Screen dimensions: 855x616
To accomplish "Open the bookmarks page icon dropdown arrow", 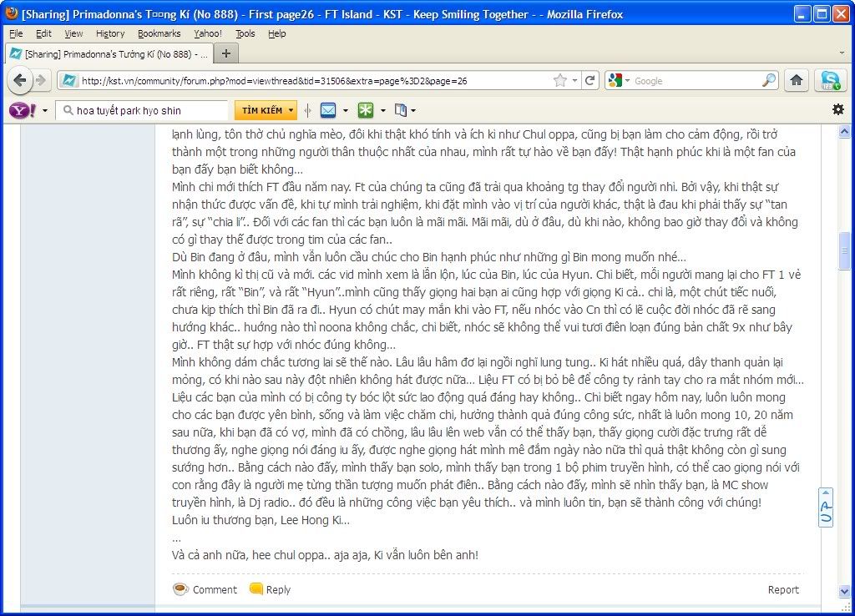I will tap(413, 111).
